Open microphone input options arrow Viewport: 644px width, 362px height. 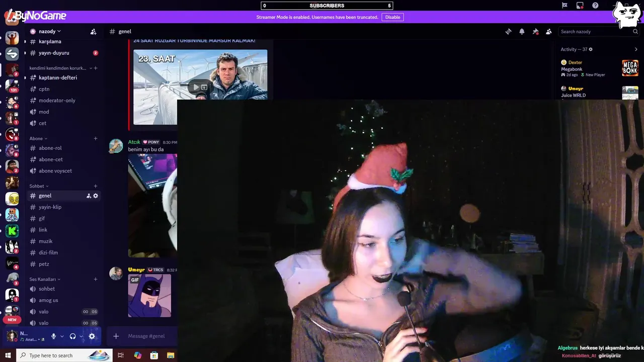tap(62, 336)
